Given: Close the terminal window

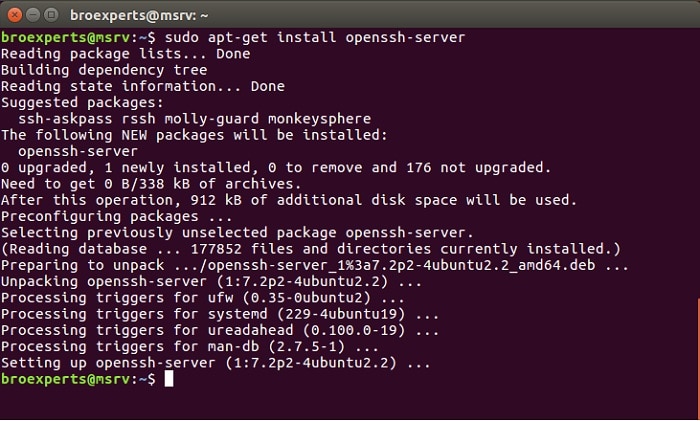Looking at the screenshot, I should point(13,14).
